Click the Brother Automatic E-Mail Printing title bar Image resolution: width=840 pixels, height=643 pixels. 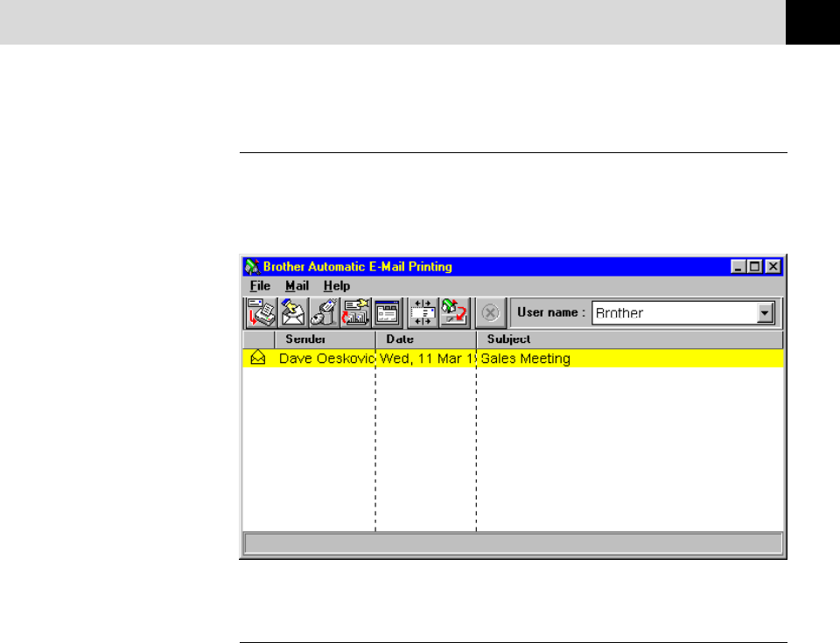pos(514,266)
